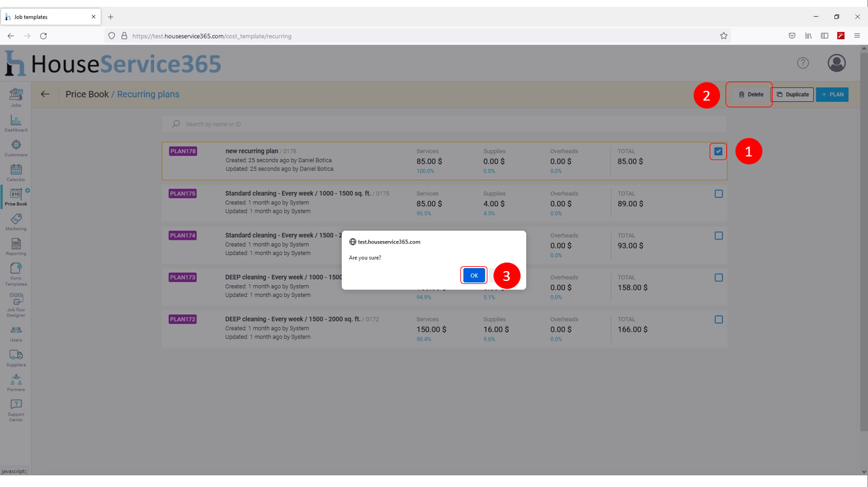Open the user profile avatar
The width and height of the screenshot is (868, 487).
tap(837, 63)
